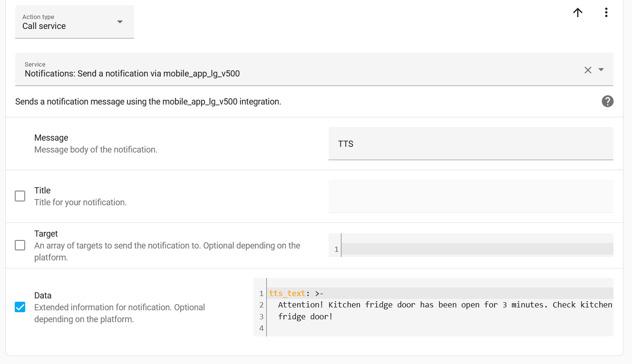Click the Data label text
Screen dimensions: 632x364
[x=43, y=296]
